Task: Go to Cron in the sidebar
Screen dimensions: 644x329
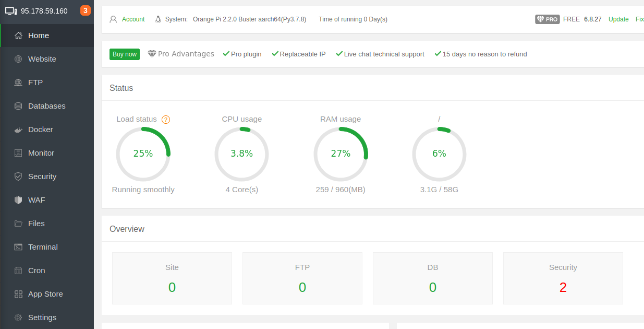Action: tap(37, 271)
